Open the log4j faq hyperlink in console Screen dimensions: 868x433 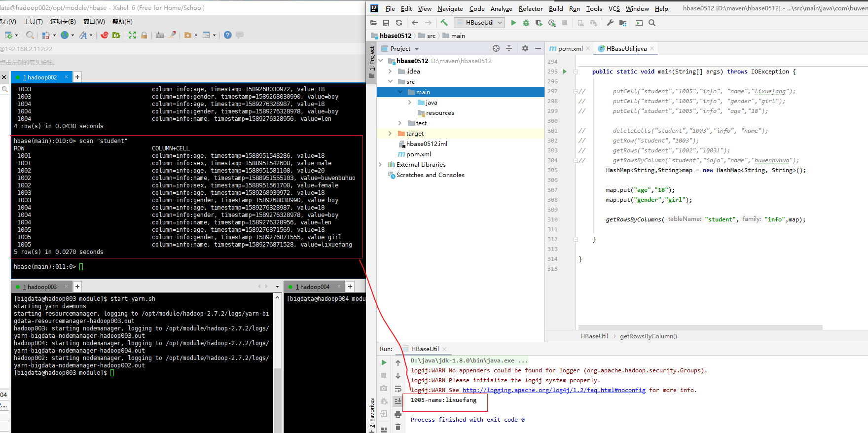pyautogui.click(x=554, y=390)
